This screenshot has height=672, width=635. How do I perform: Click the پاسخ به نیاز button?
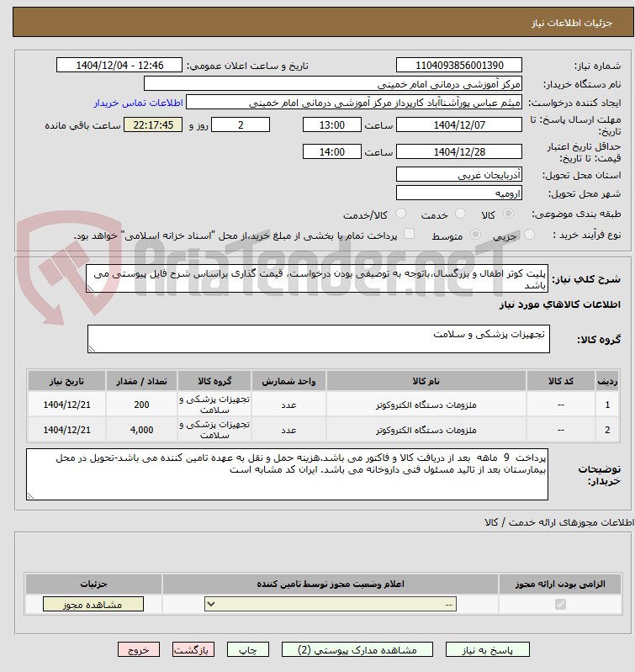click(488, 650)
